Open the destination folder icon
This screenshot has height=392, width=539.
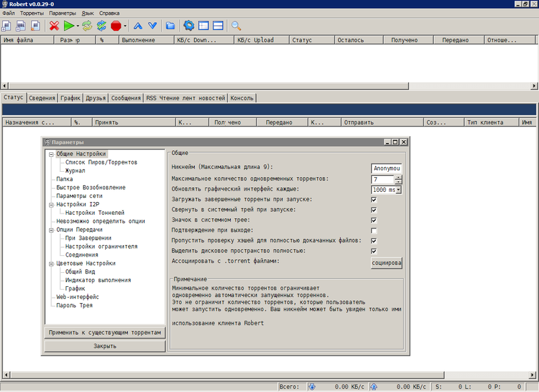pyautogui.click(x=170, y=26)
